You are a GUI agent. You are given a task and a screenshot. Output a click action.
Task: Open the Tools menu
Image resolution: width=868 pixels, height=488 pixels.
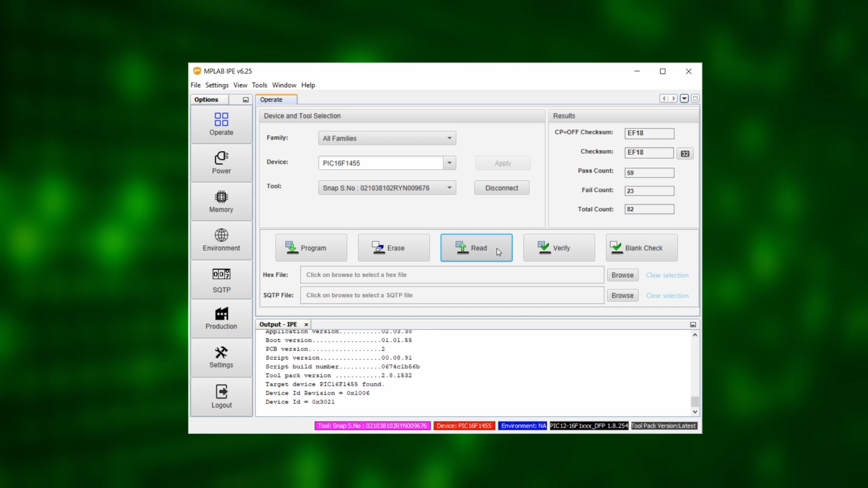pos(259,85)
